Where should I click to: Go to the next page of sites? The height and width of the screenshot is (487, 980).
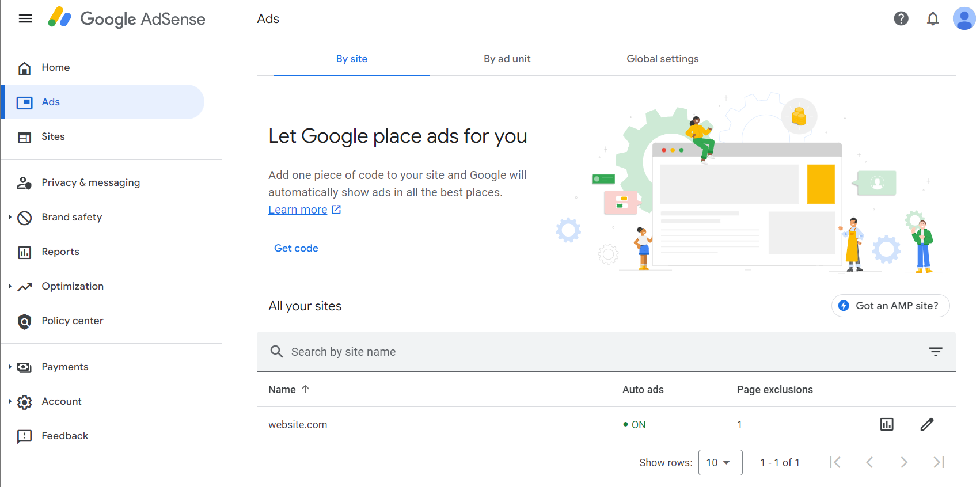tap(904, 462)
